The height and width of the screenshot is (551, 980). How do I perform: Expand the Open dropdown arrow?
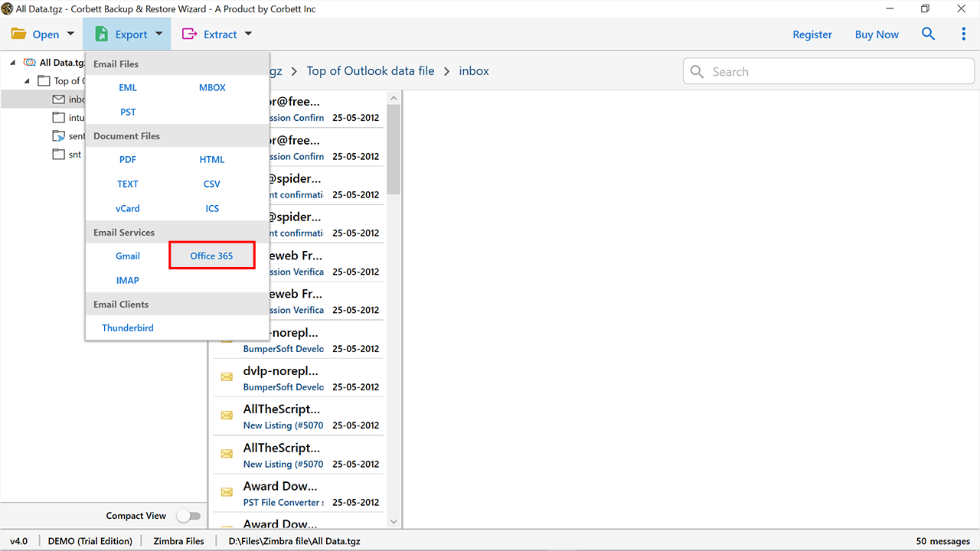point(71,34)
